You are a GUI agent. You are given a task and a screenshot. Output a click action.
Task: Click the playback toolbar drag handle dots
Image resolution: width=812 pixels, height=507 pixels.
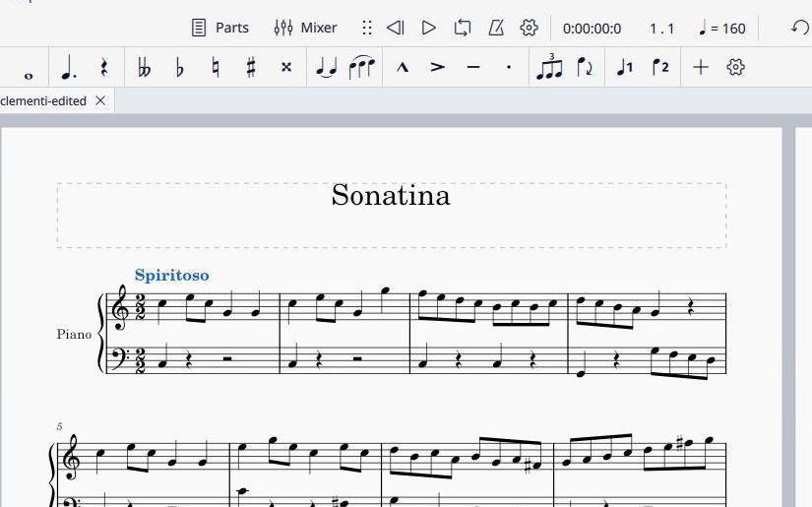pyautogui.click(x=367, y=28)
